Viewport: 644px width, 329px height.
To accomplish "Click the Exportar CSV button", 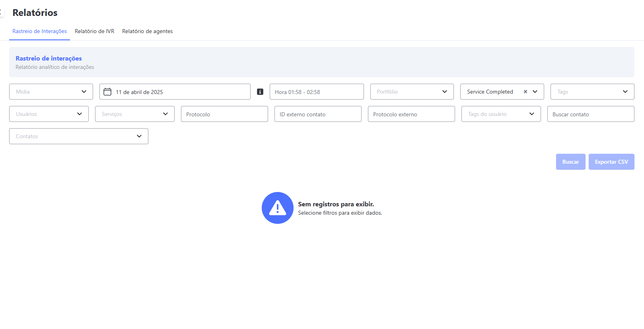I will click(611, 162).
